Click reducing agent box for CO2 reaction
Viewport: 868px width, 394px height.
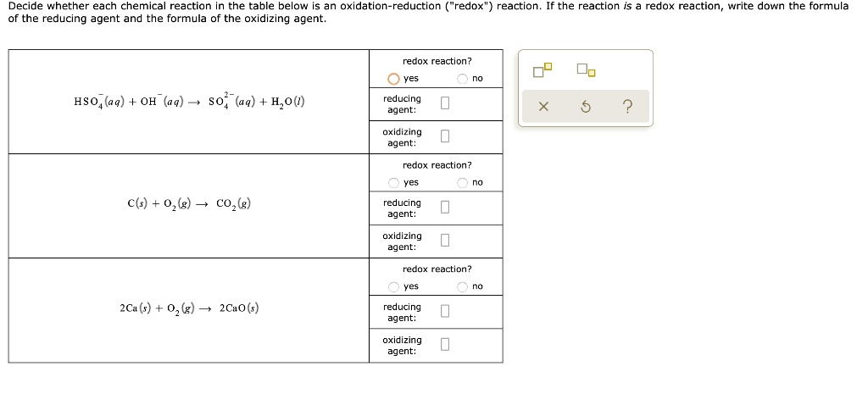click(x=445, y=208)
